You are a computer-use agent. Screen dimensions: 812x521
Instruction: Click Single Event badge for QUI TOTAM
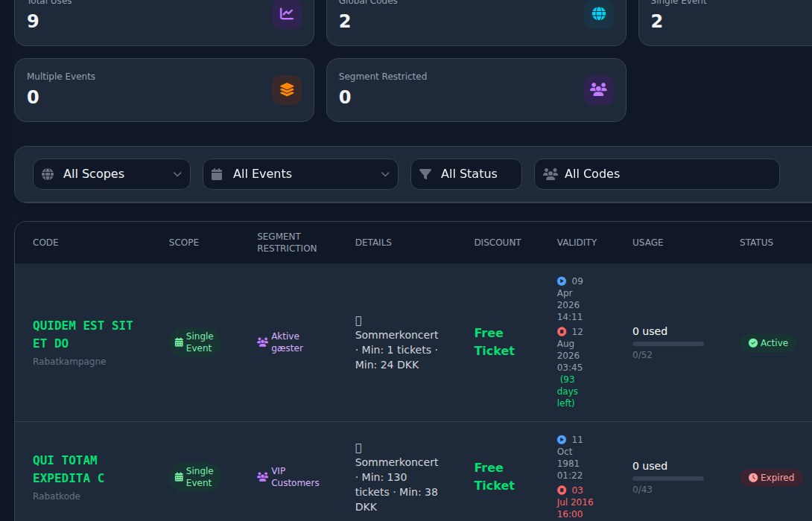[194, 477]
